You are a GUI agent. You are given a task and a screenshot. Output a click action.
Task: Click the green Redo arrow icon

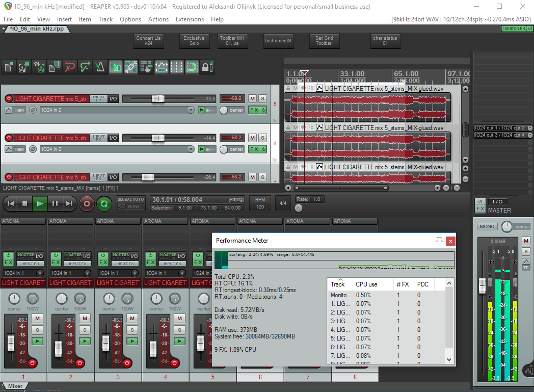[x=85, y=67]
